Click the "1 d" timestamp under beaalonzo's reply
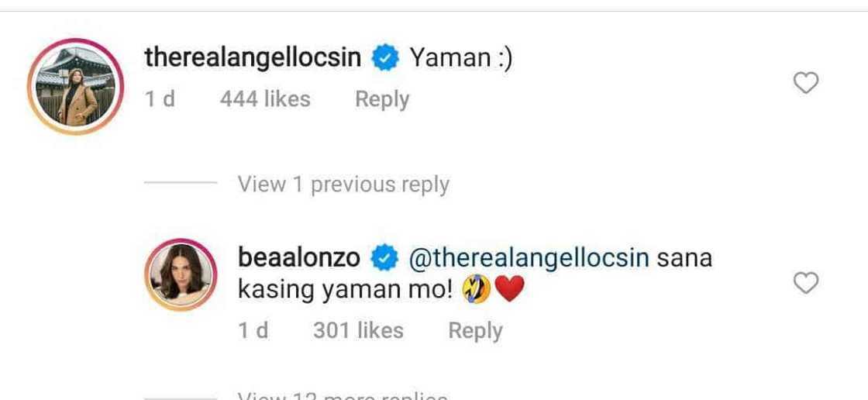 253,331
